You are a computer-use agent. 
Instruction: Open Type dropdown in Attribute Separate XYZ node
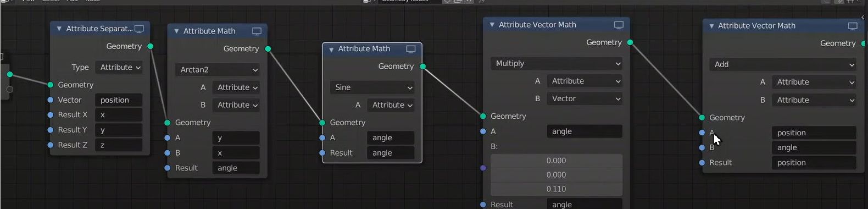point(119,67)
